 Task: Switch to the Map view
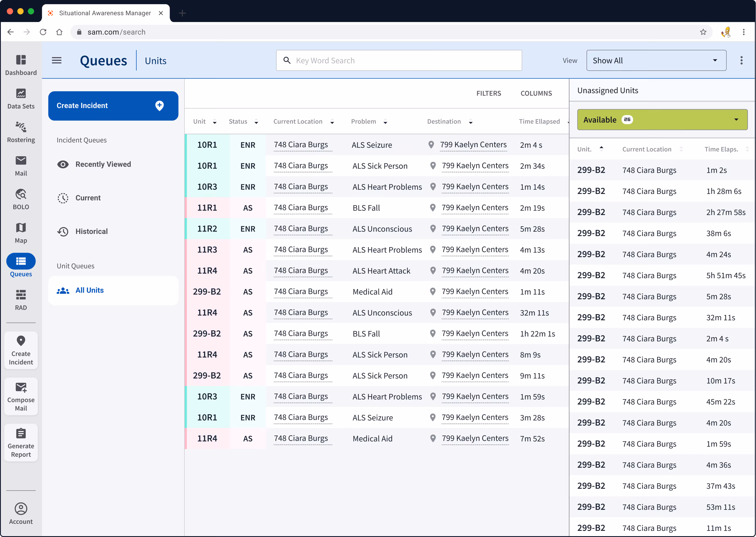(21, 232)
